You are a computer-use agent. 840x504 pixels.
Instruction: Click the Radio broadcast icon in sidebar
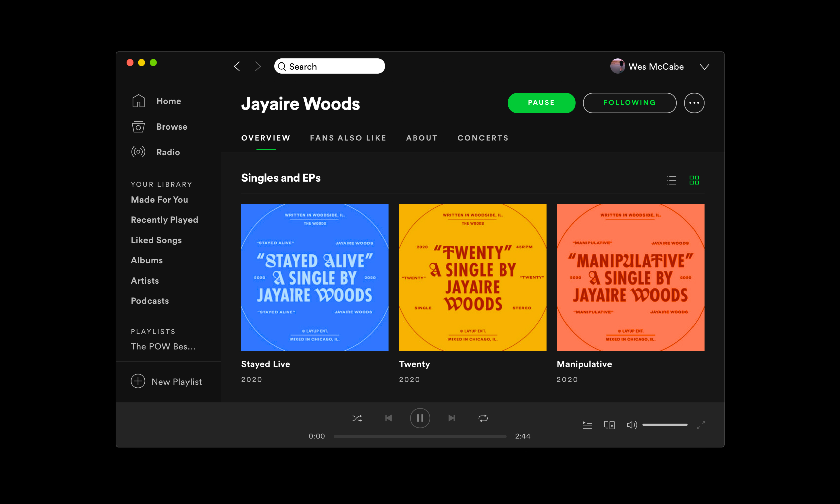(x=138, y=152)
